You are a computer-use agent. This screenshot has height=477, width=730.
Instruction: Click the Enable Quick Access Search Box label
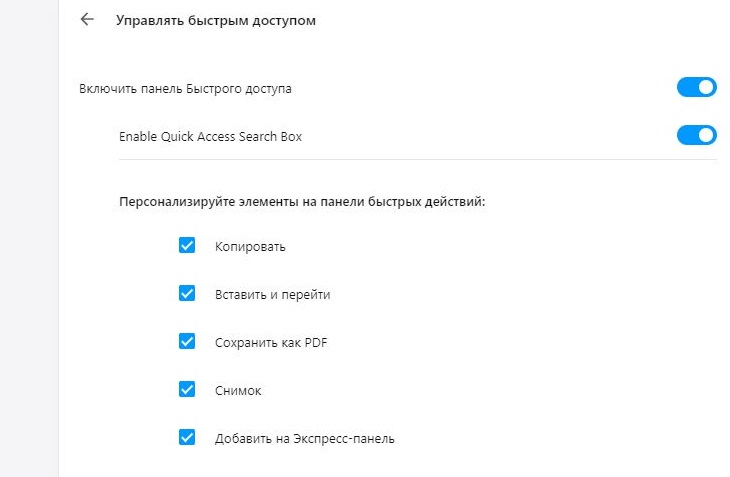210,136
